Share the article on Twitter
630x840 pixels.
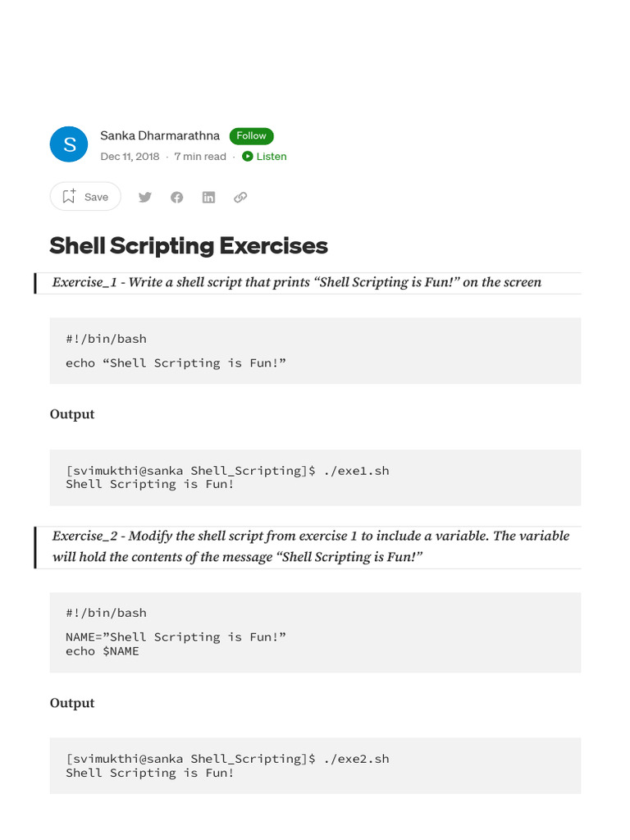[145, 197]
